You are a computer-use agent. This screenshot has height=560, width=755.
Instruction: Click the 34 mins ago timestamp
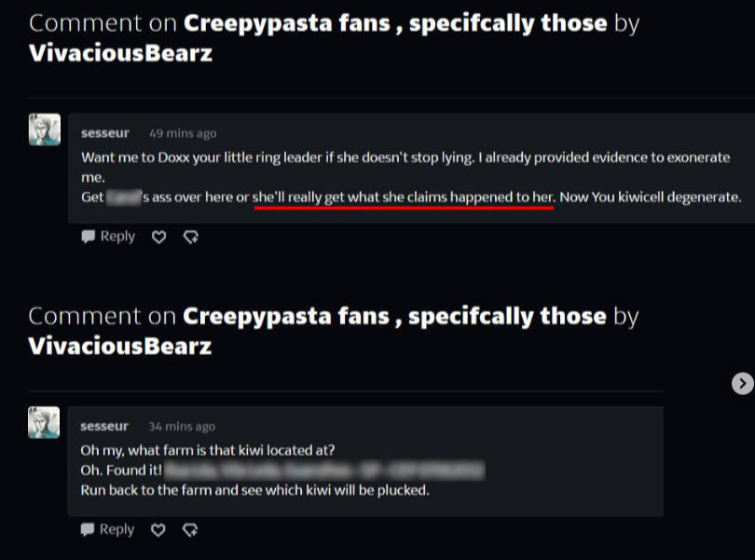coord(182,427)
